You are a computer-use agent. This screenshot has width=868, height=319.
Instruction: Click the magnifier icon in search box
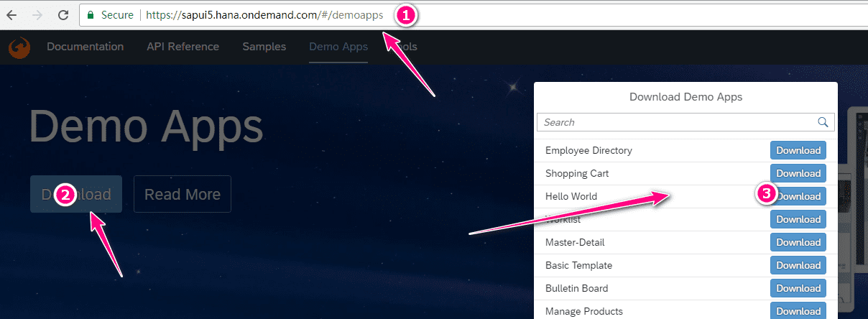pyautogui.click(x=823, y=122)
